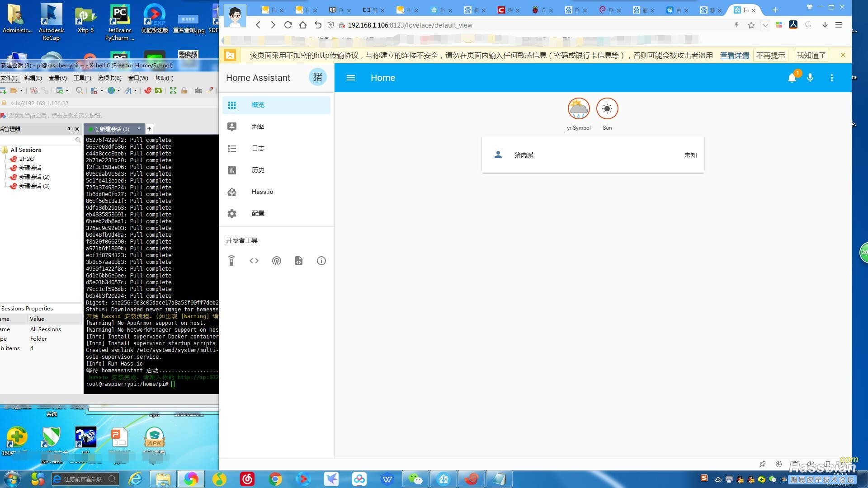This screenshot has height=488, width=868.
Task: Open a new browser tab
Action: click(775, 10)
